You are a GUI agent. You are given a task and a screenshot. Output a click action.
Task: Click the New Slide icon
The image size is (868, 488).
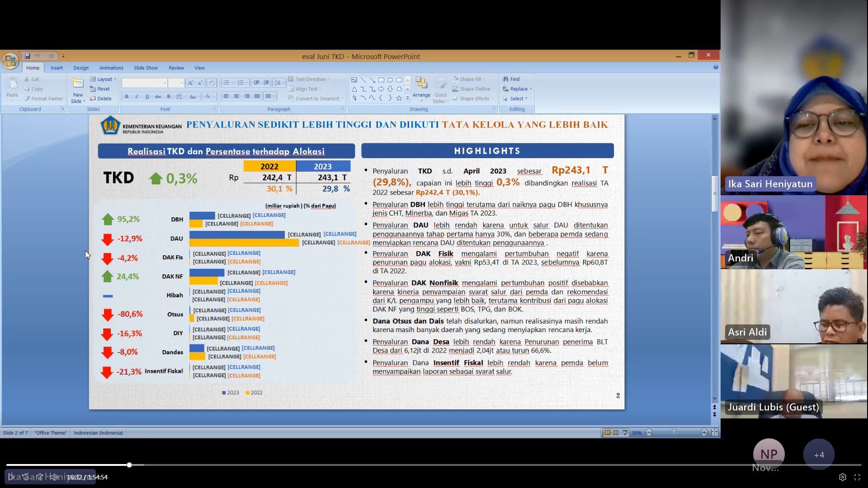(78, 84)
